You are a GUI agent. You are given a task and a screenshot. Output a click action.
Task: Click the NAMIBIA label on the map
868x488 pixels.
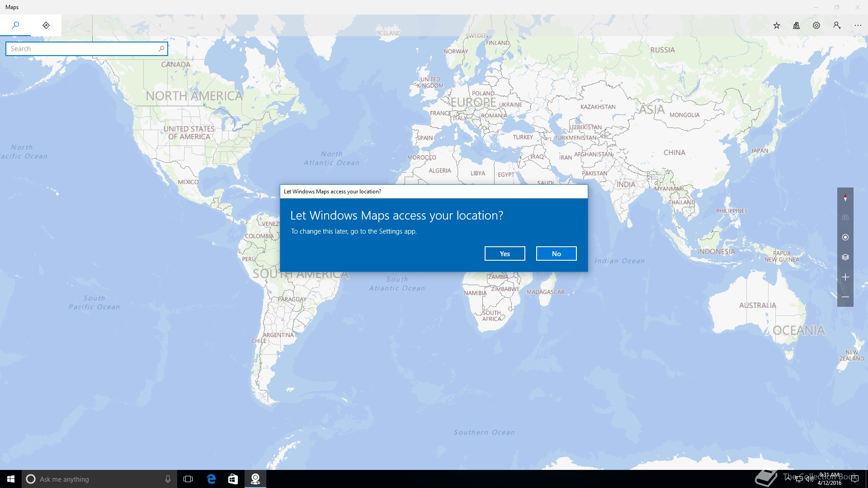tap(475, 293)
